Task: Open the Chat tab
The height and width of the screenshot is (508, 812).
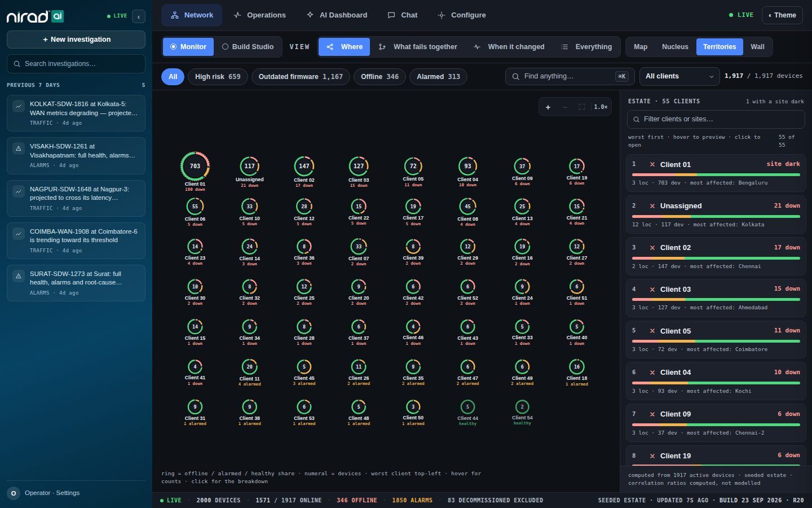Action: click(403, 15)
